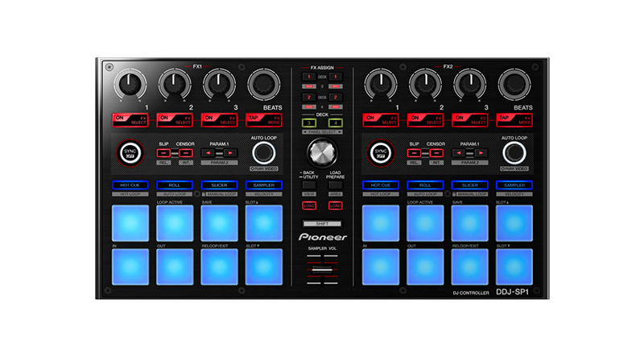Click the FX2 TAP button

point(514,120)
